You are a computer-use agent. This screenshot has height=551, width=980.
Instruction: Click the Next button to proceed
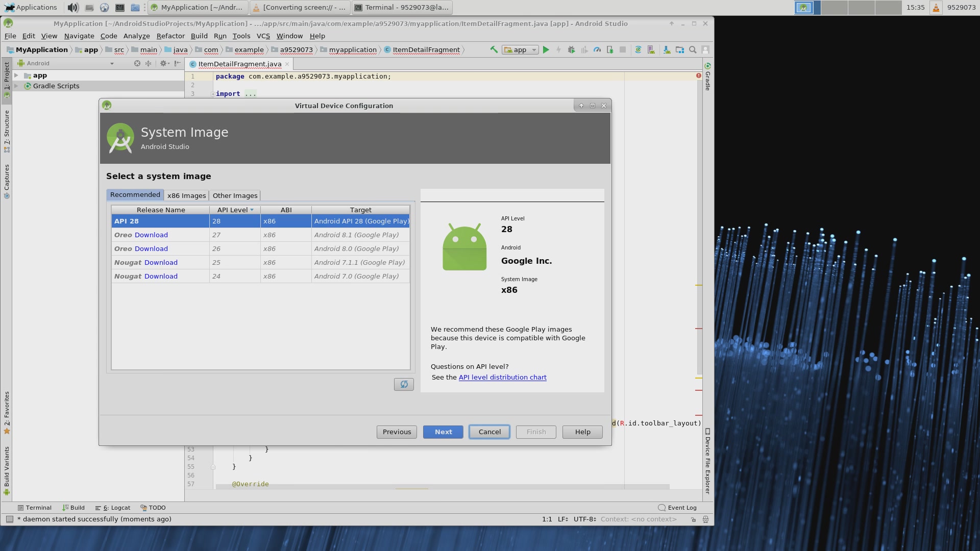(x=443, y=431)
